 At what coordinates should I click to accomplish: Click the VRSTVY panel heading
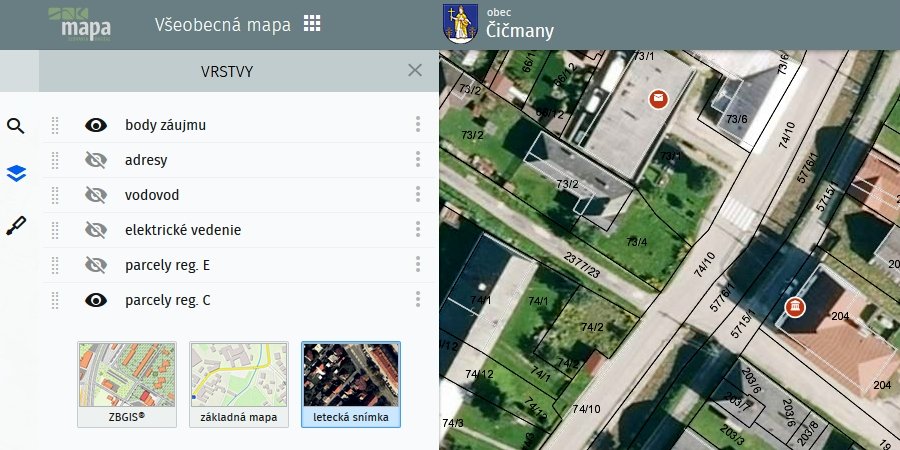(x=227, y=72)
